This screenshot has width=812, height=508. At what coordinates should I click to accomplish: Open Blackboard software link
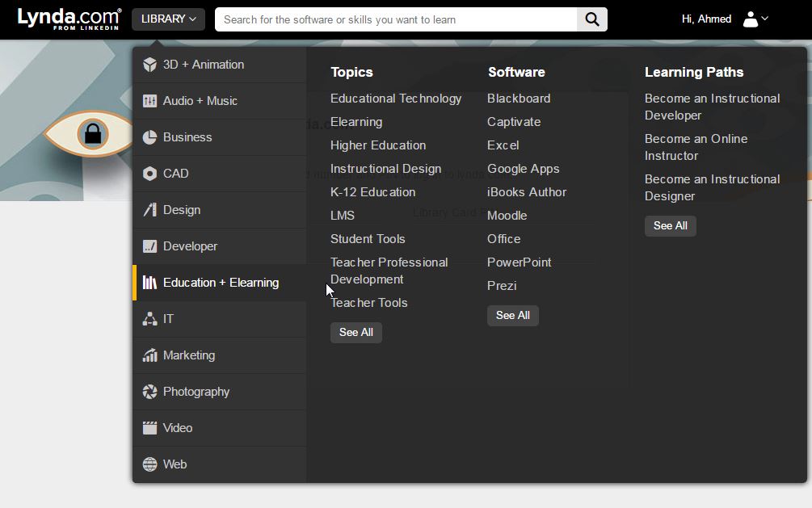point(519,99)
